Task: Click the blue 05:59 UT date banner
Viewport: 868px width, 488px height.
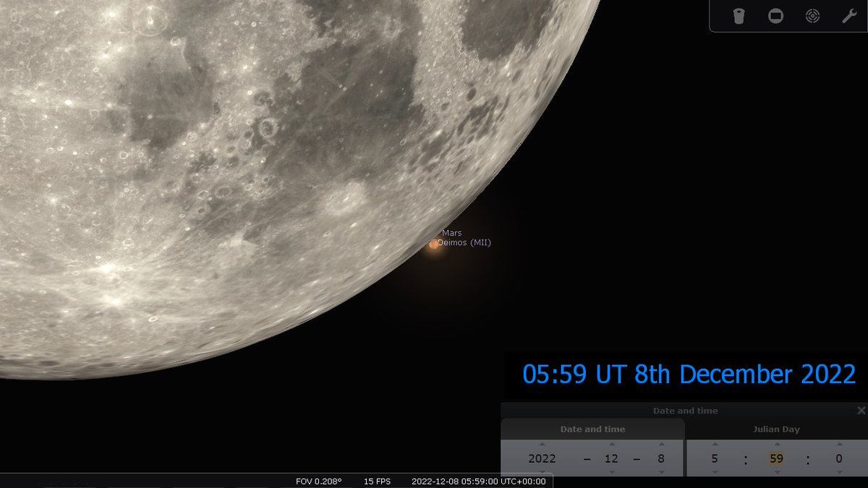Action: tap(687, 374)
